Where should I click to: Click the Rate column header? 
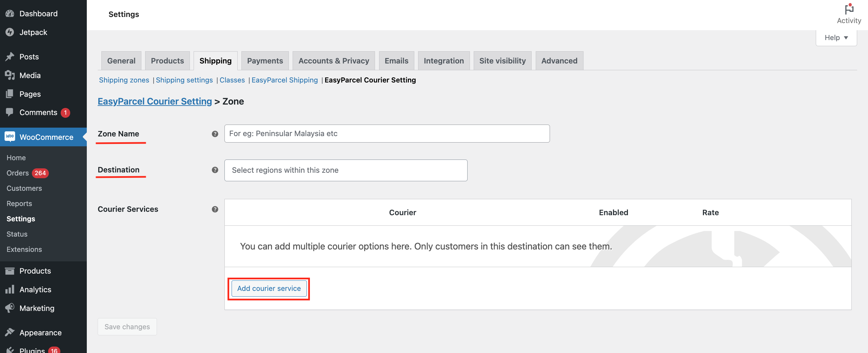[710, 212]
